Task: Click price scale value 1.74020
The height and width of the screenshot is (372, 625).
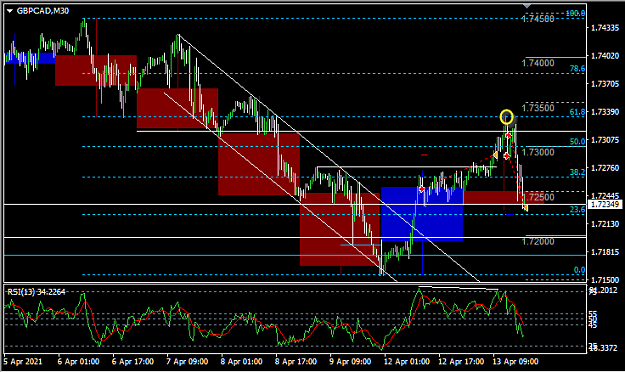Action: 605,56
